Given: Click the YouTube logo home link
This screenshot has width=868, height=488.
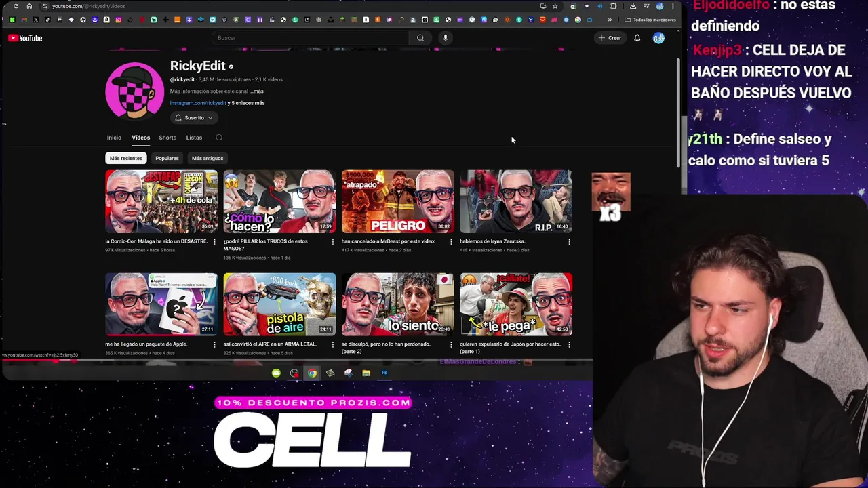Looking at the screenshot, I should [x=25, y=38].
